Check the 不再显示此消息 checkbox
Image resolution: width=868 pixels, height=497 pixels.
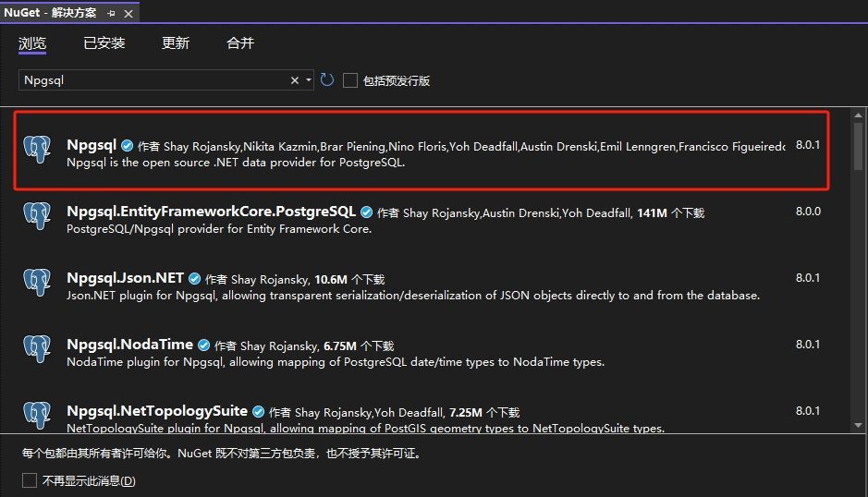(30, 480)
